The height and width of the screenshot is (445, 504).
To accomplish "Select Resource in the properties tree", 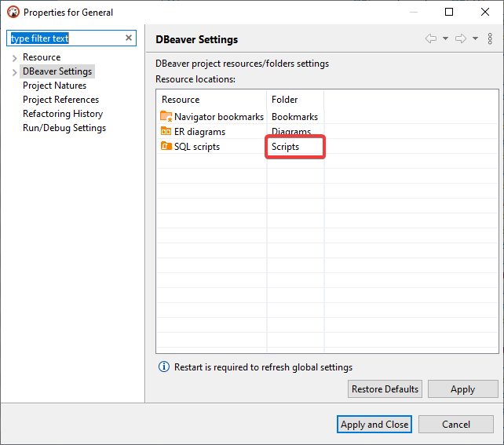I will pyautogui.click(x=42, y=57).
